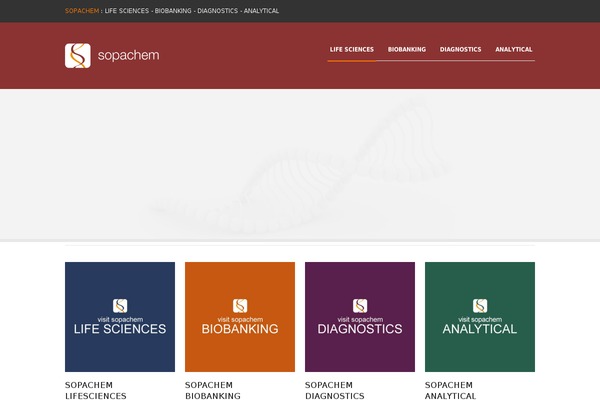This screenshot has height=400, width=600.
Task: Click the Sopachem Diagnostics heading
Action: point(334,390)
